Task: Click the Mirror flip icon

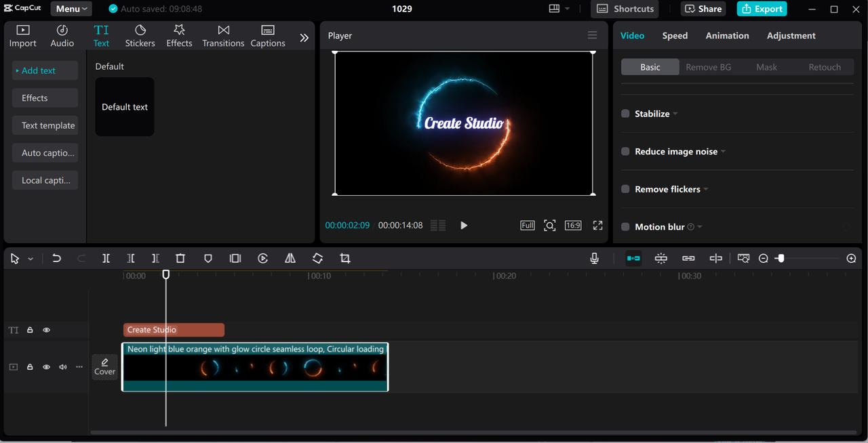Action: pyautogui.click(x=290, y=258)
